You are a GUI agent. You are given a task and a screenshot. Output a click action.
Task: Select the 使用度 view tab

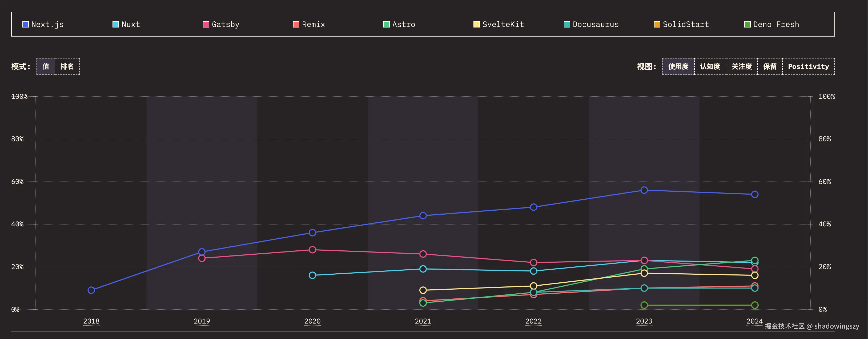click(x=678, y=66)
